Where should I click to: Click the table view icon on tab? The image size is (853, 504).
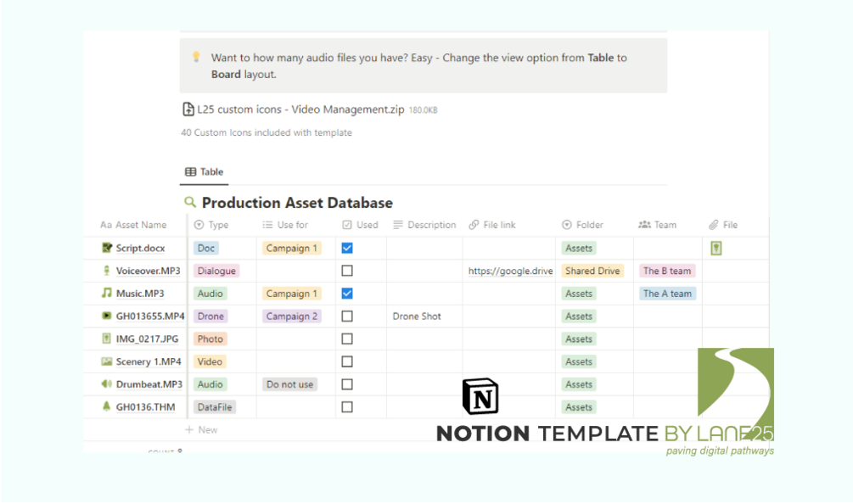click(x=190, y=171)
